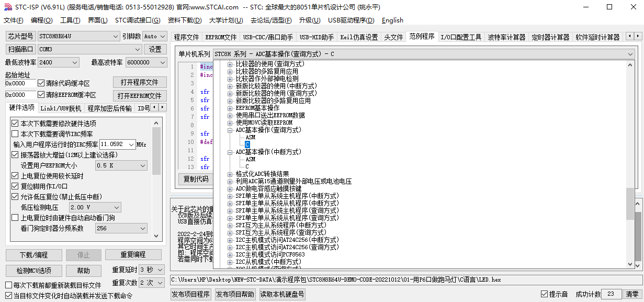Toggle 每次下载前都重新装载目标文件 checkbox

tap(8, 285)
